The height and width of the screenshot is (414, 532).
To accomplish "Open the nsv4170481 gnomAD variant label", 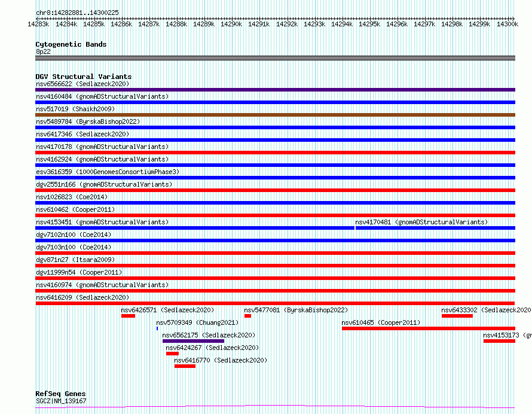I will pos(421,222).
